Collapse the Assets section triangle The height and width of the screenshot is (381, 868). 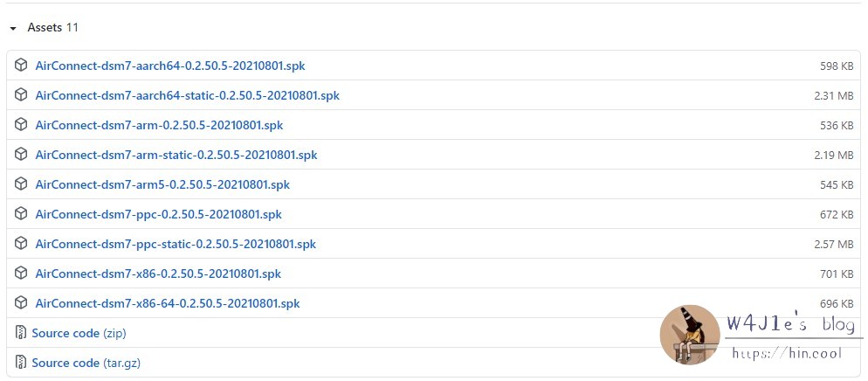13,29
